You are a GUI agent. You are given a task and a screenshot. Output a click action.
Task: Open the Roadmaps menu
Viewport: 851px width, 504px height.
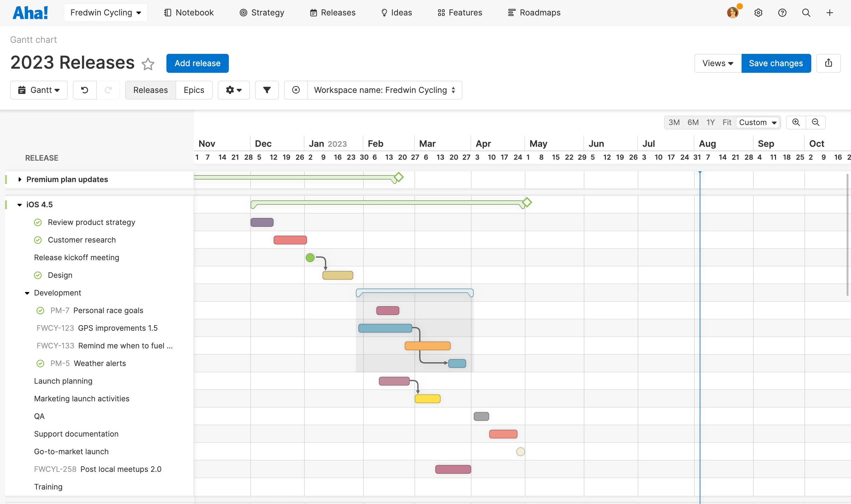click(x=534, y=13)
